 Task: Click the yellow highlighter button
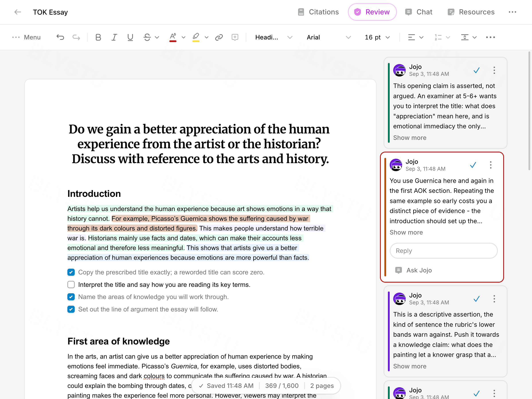click(x=196, y=37)
